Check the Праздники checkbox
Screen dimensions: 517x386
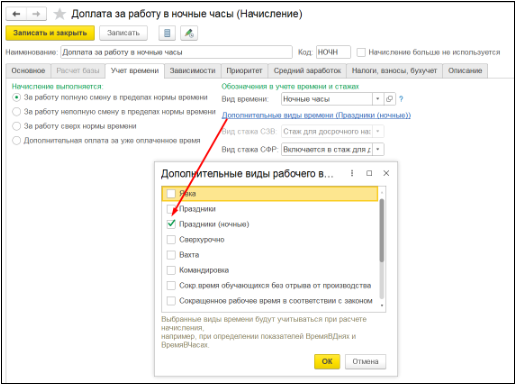171,209
